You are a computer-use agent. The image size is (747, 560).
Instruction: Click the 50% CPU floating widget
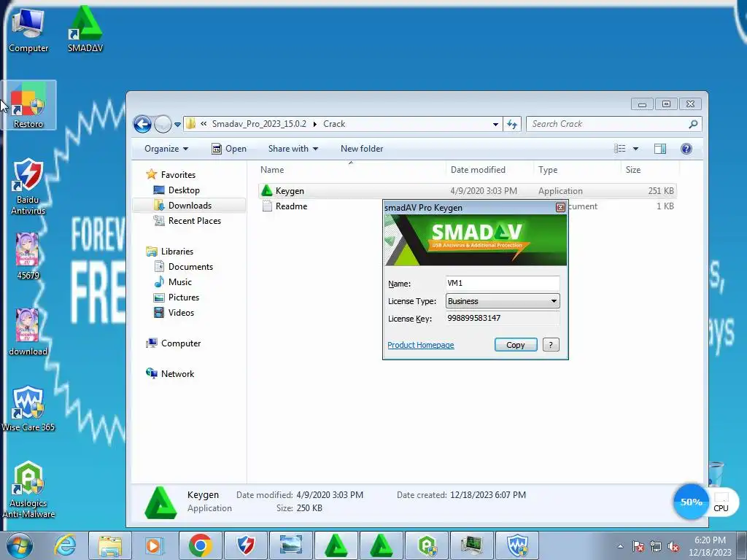click(691, 502)
